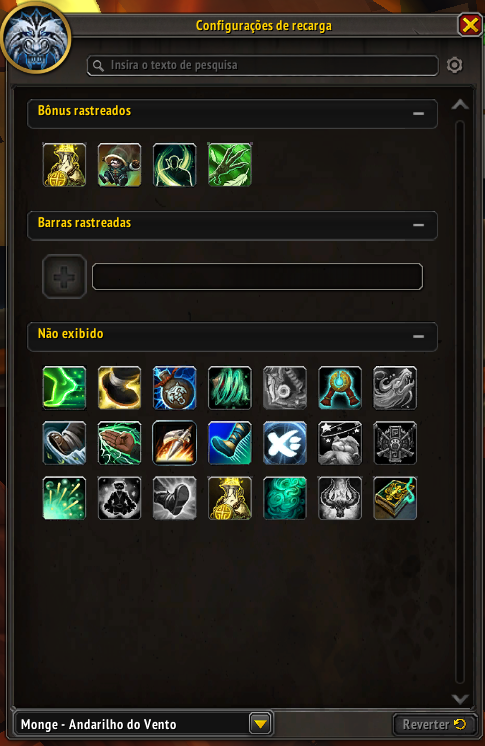The image size is (485, 746).
Task: Click the green claw strike ability icon
Action: pyautogui.click(x=230, y=165)
